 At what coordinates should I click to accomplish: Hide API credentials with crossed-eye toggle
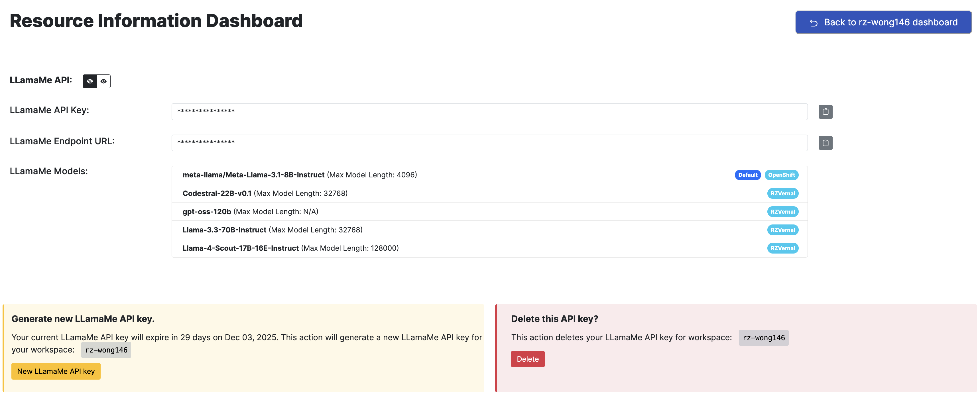click(90, 82)
